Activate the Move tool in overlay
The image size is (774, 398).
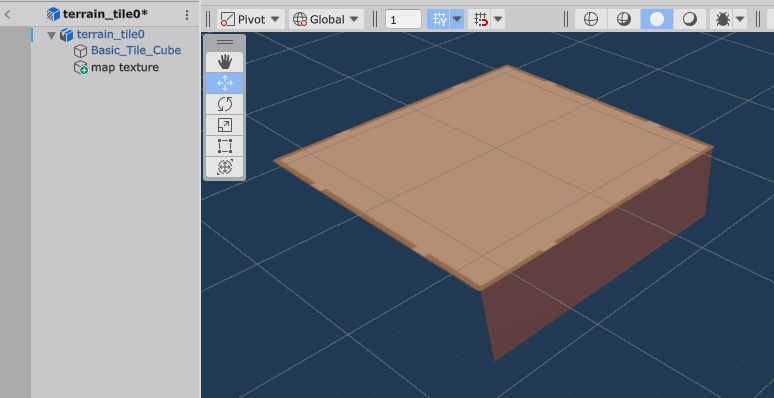coord(225,83)
